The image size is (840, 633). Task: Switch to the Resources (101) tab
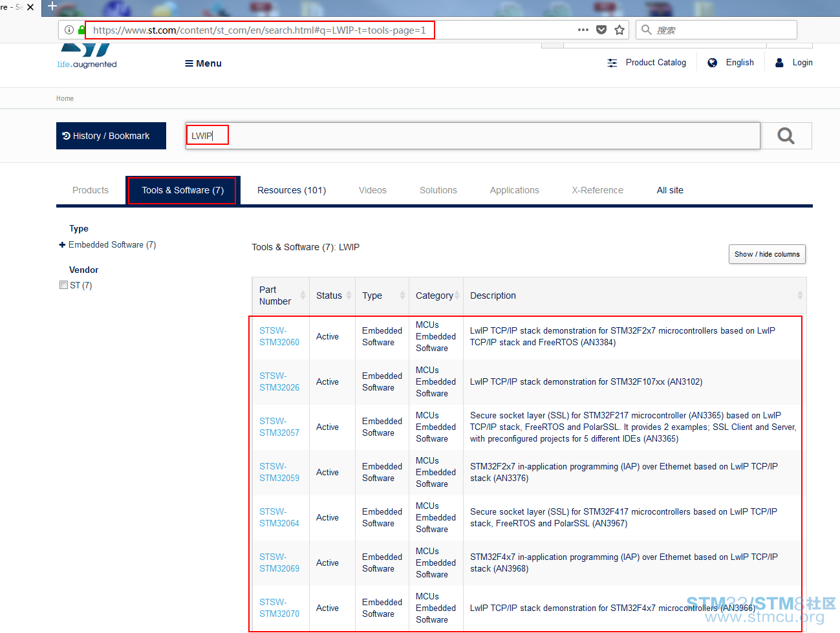click(x=292, y=190)
